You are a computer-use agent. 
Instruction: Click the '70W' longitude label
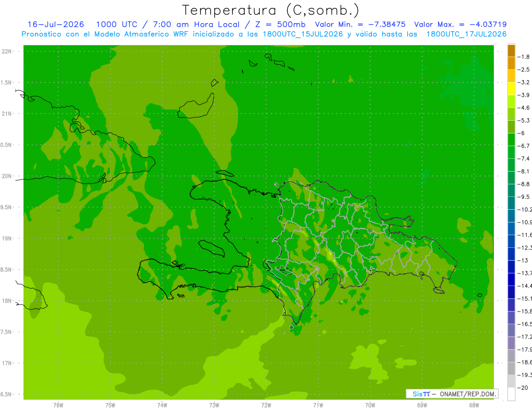tap(370, 405)
